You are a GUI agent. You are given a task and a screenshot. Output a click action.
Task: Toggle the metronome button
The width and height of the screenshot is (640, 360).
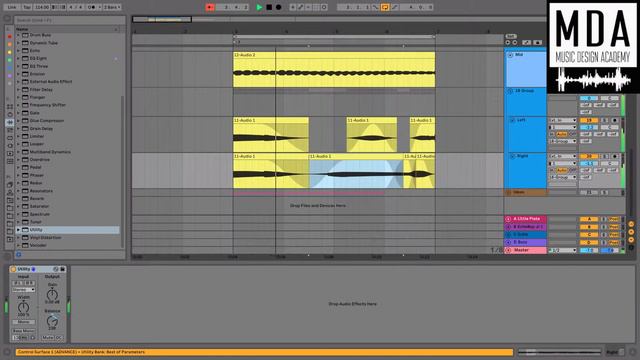pyautogui.click(x=92, y=7)
